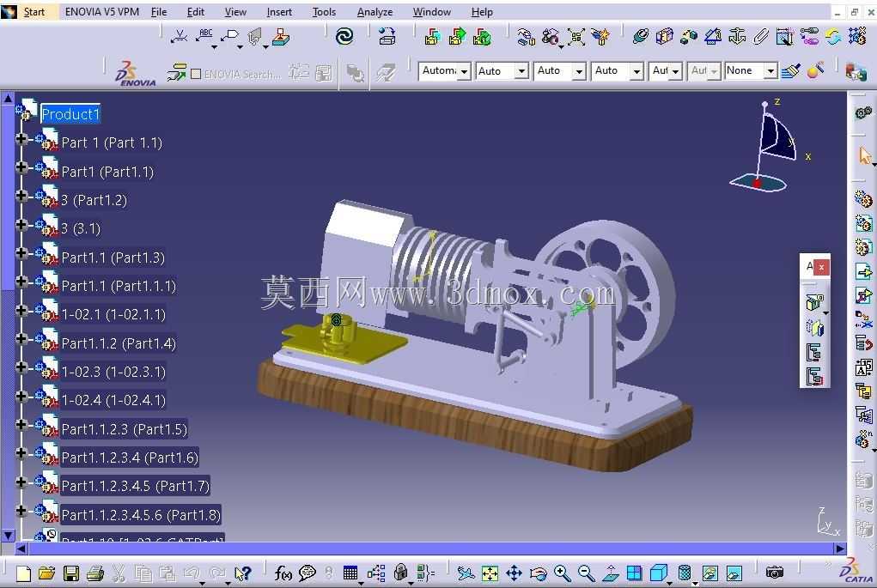Click the Sectioning cube icon in top toolbar
This screenshot has height=588, width=877.
pos(664,37)
